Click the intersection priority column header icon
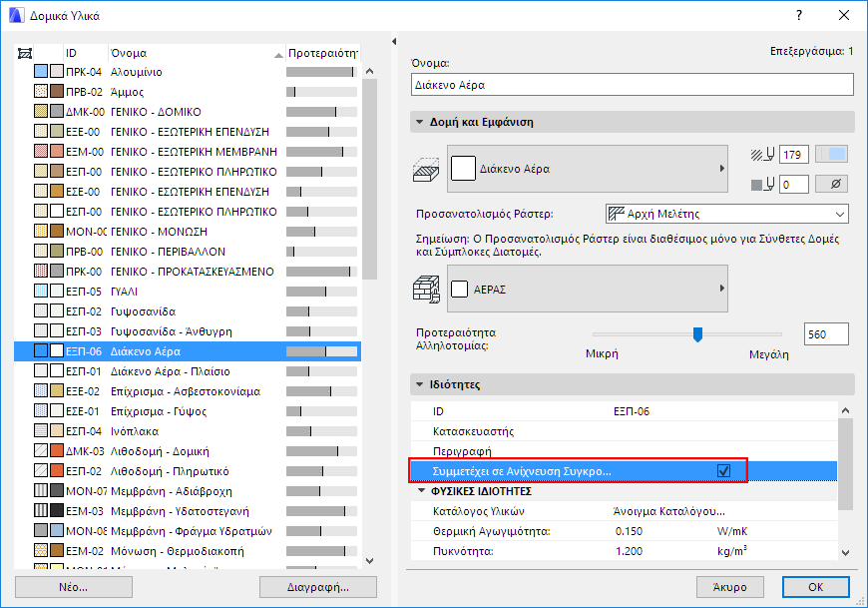 [25, 53]
